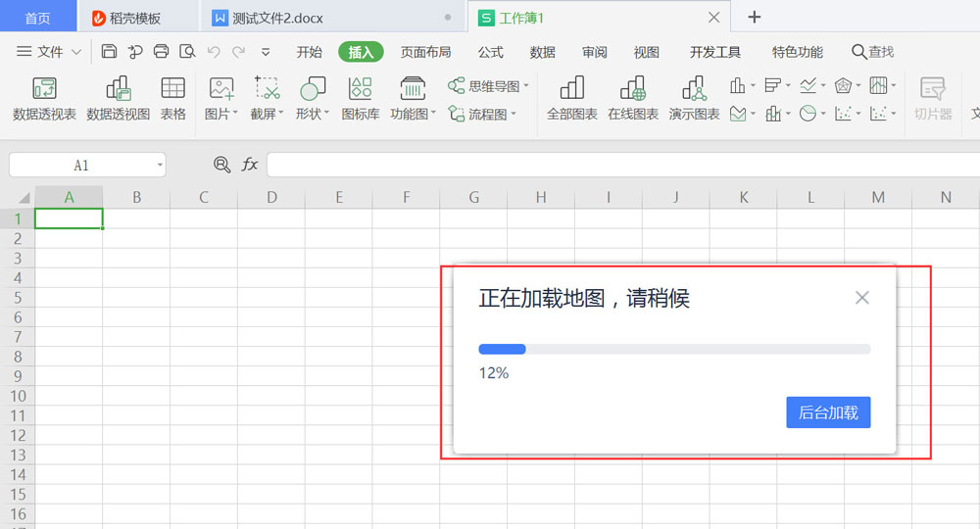Select column header D
This screenshot has width=980, height=529.
tap(271, 197)
